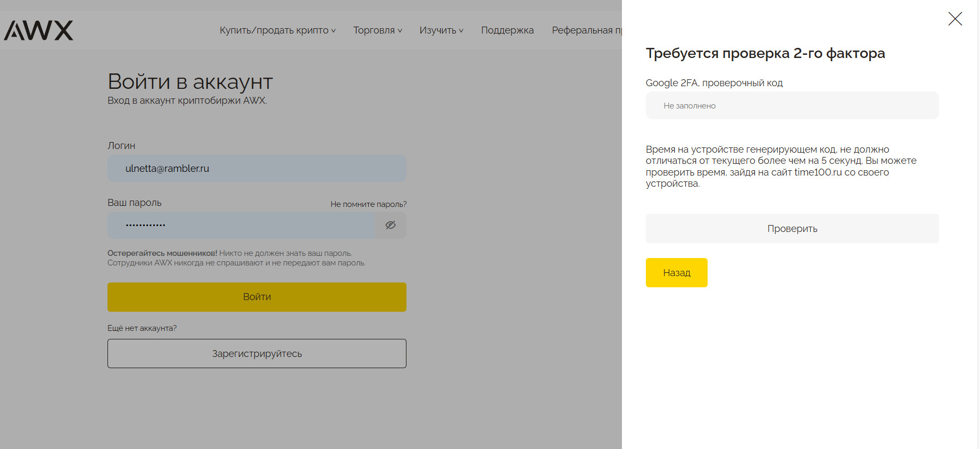Go back with the Назад button
Screen dimensions: 980x449
pyautogui.click(x=676, y=273)
